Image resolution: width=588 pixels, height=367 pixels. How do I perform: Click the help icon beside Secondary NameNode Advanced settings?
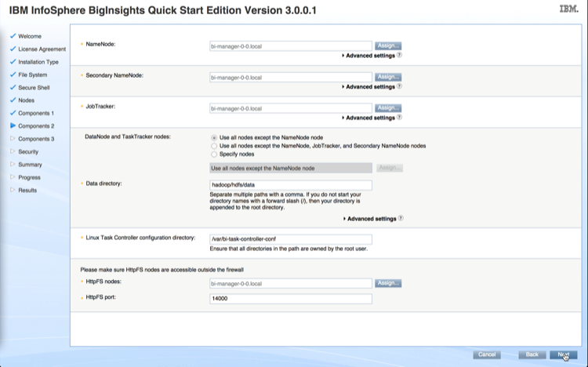(399, 86)
